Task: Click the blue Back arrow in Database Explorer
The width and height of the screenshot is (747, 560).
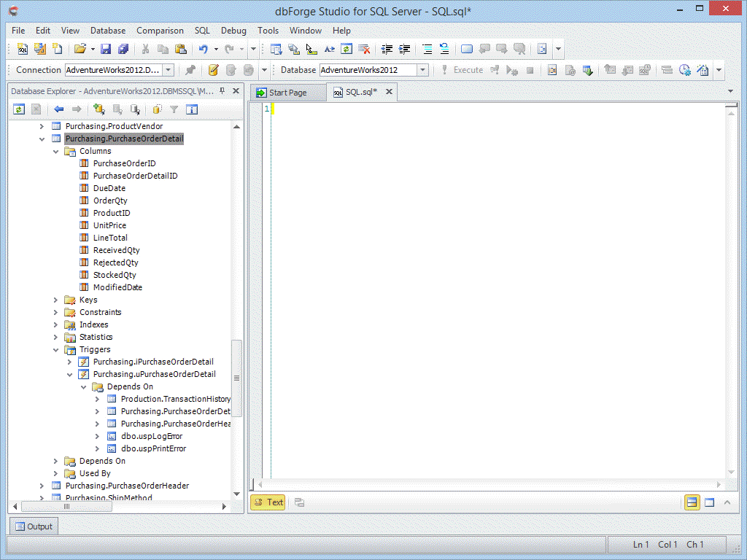Action: tap(59, 109)
